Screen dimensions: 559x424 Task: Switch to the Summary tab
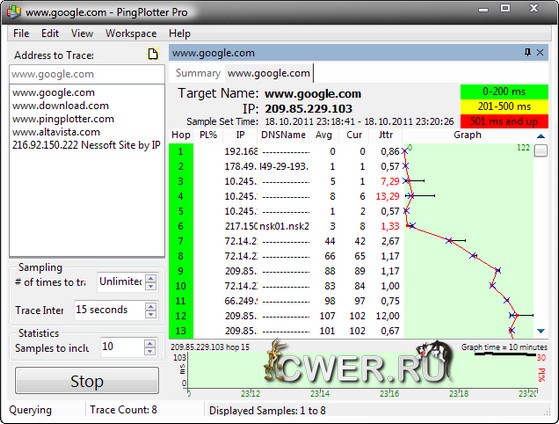[x=198, y=73]
